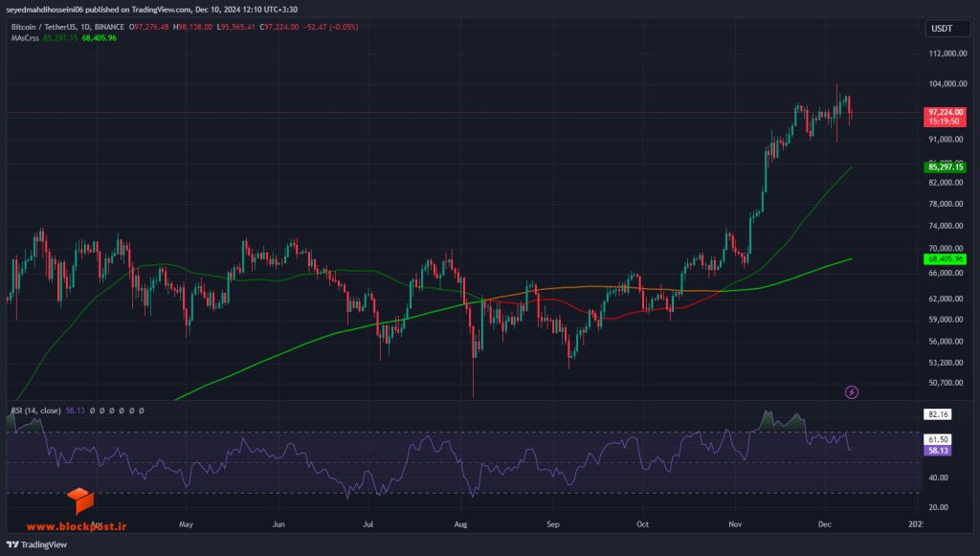Click the 50,700.00 price axis level
The image size is (980, 556).
click(947, 383)
